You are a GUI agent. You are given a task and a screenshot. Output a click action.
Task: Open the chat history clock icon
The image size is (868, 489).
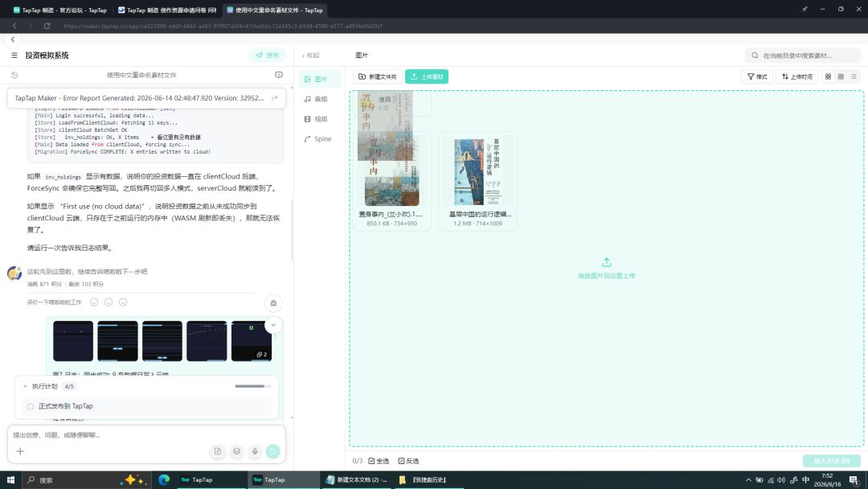15,75
